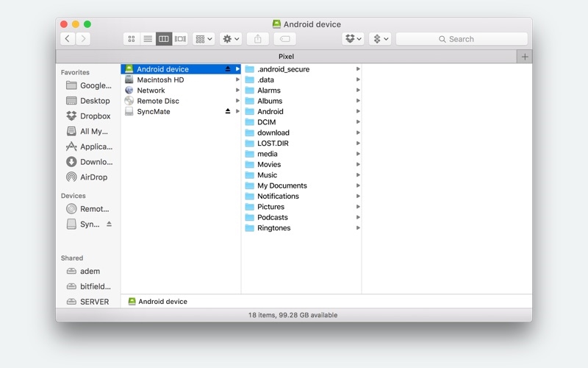Open AirDrop in the sidebar
Viewport: 588px width, 368px height.
[87, 177]
